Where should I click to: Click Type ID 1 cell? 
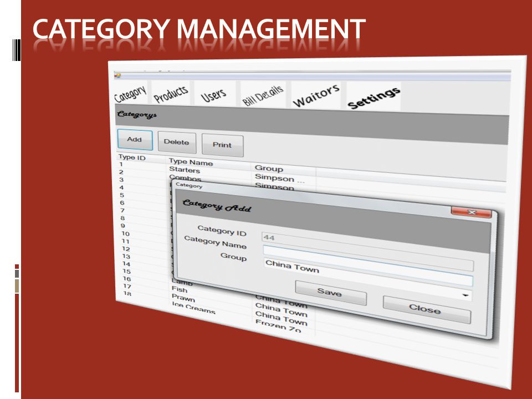point(121,165)
